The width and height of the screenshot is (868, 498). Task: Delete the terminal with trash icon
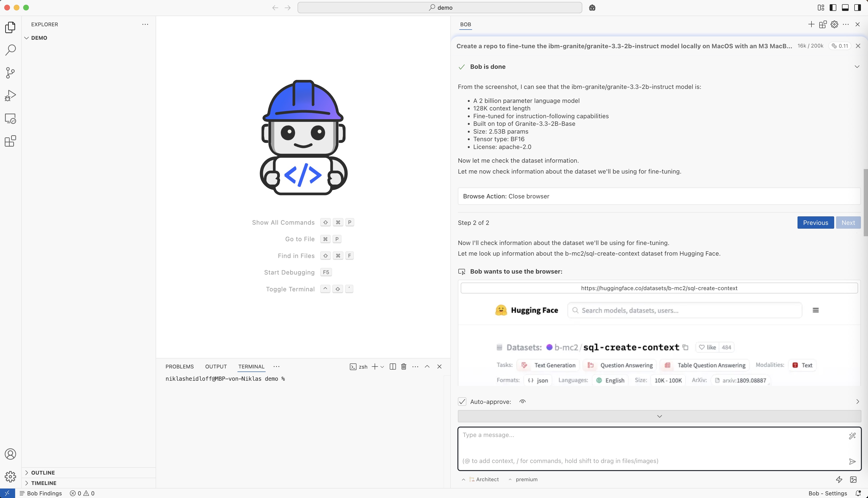click(403, 367)
